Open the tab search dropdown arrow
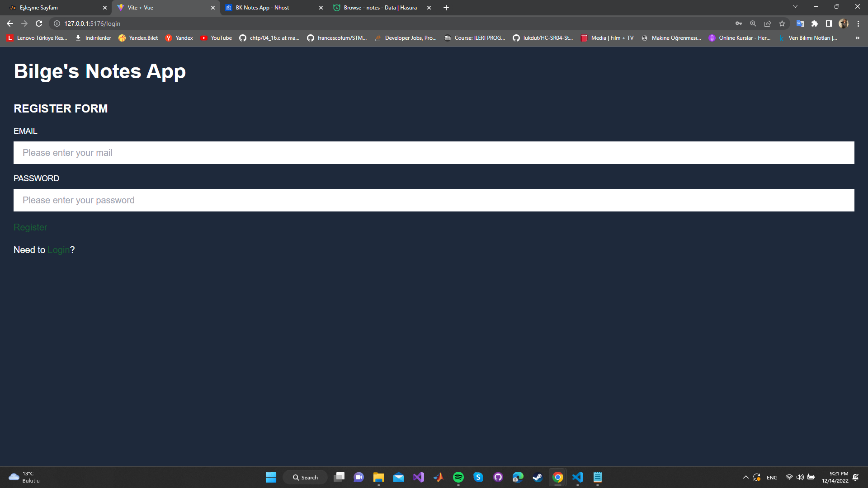Image resolution: width=868 pixels, height=488 pixels. pyautogui.click(x=795, y=6)
